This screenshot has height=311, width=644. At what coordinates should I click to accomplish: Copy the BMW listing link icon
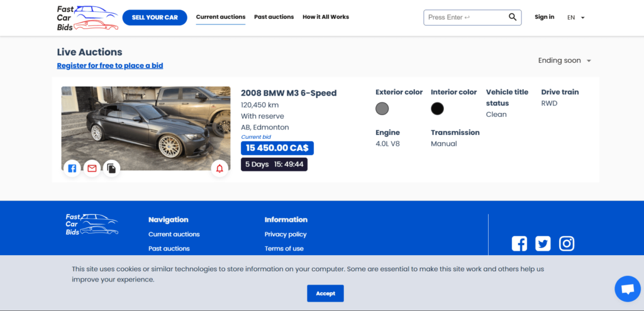click(111, 168)
